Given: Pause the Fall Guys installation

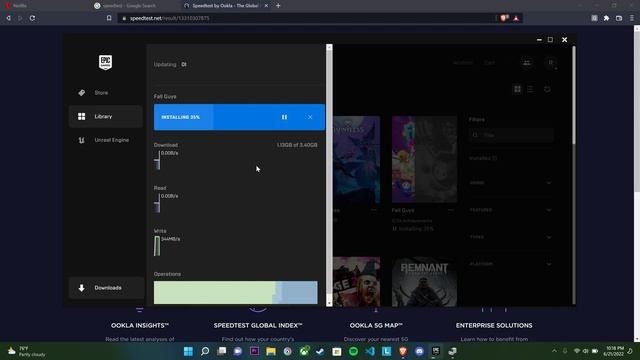Looking at the screenshot, I should 284,117.
